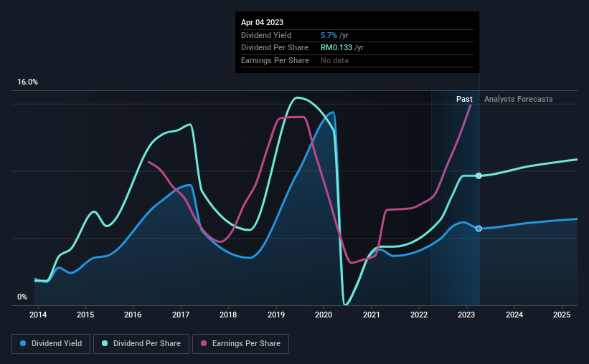Toggle the Earnings Per Share legend button

point(240,344)
